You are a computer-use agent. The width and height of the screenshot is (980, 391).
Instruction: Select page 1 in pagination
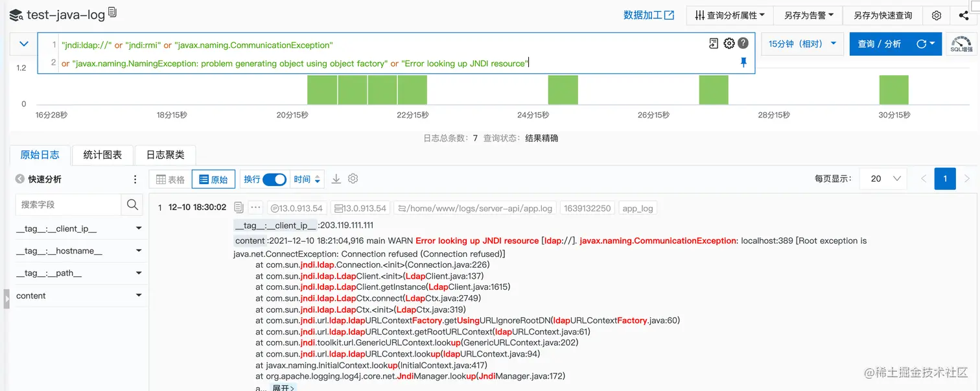coord(945,178)
